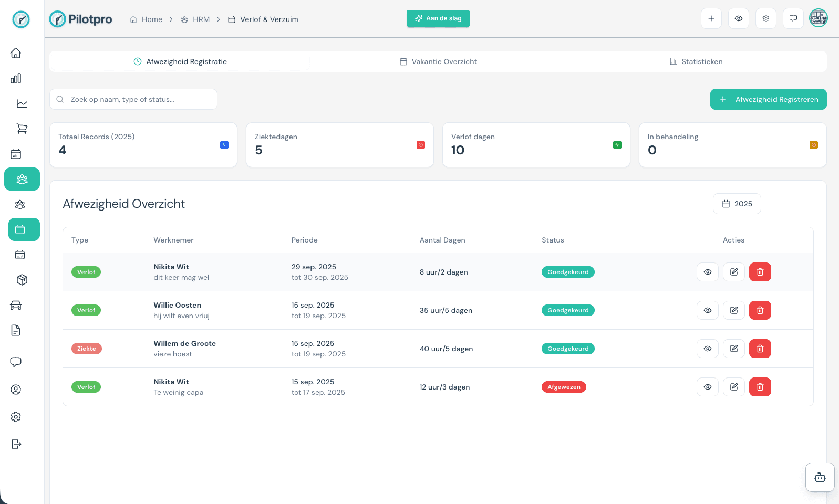Expand the HRM people section in sidebar
The width and height of the screenshot is (839, 504).
coord(22,179)
